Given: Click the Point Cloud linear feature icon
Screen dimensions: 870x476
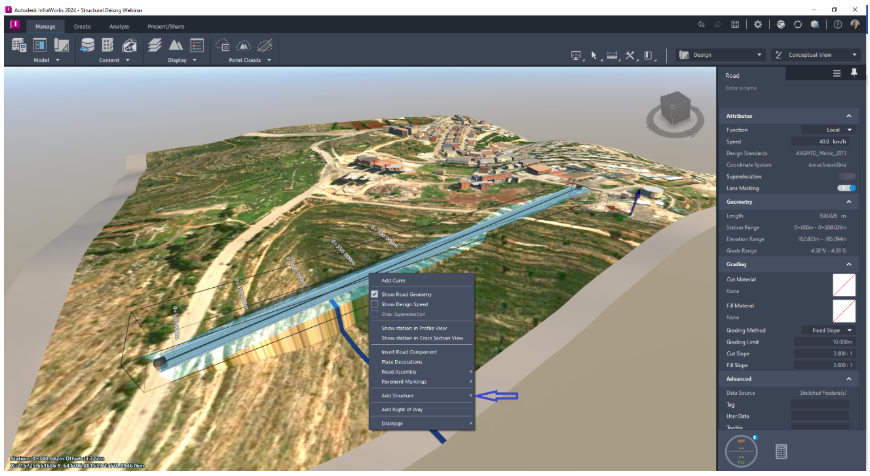Looking at the screenshot, I should tap(265, 45).
